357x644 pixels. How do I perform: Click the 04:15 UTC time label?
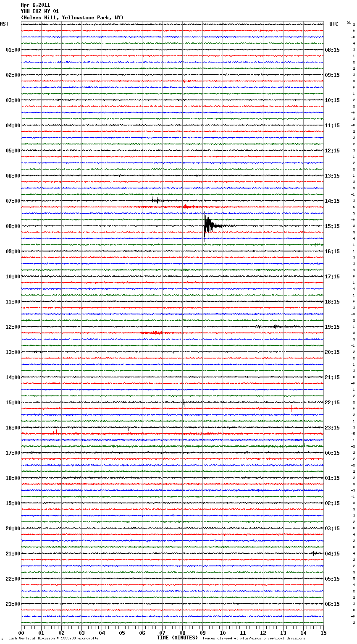click(x=332, y=554)
